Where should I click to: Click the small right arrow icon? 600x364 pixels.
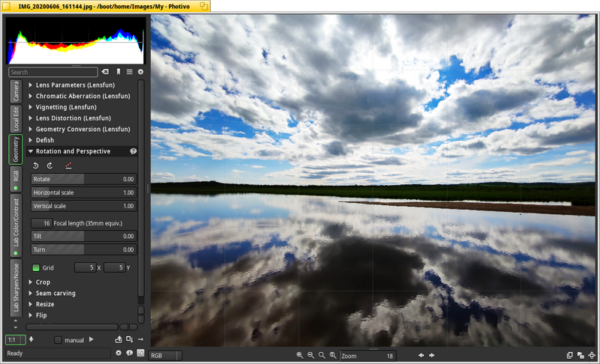click(x=141, y=339)
